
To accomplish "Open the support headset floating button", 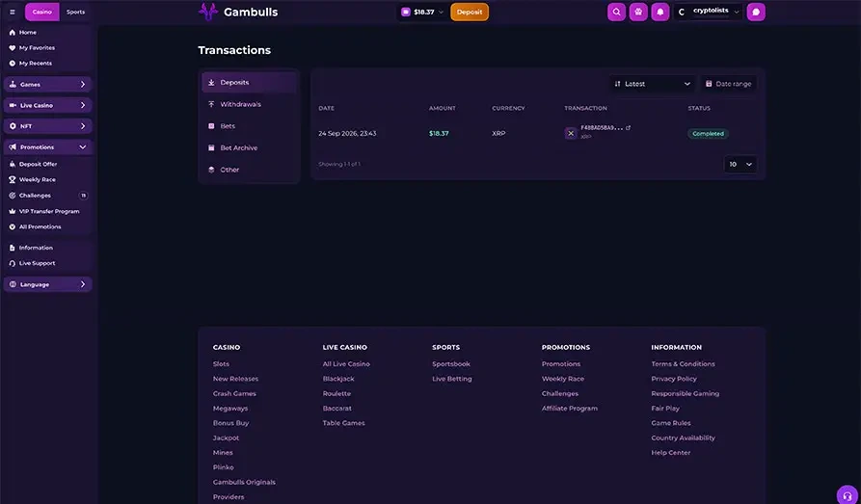I will point(848,495).
